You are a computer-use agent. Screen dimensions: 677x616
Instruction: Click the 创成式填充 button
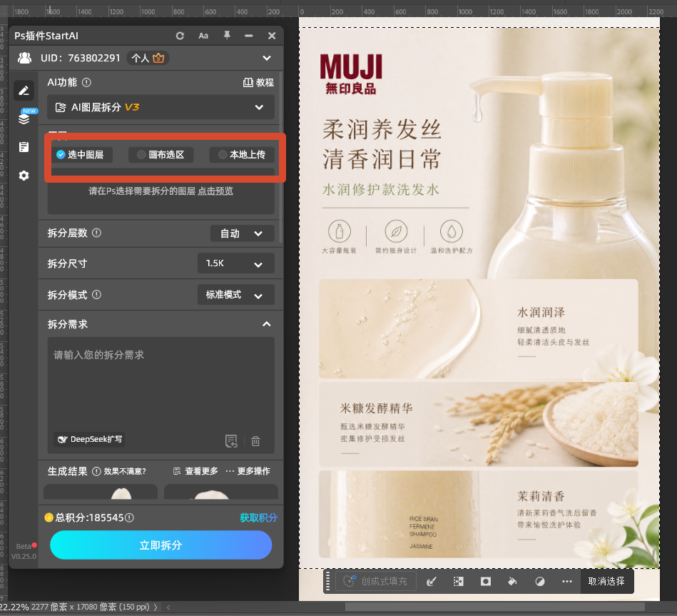[375, 582]
